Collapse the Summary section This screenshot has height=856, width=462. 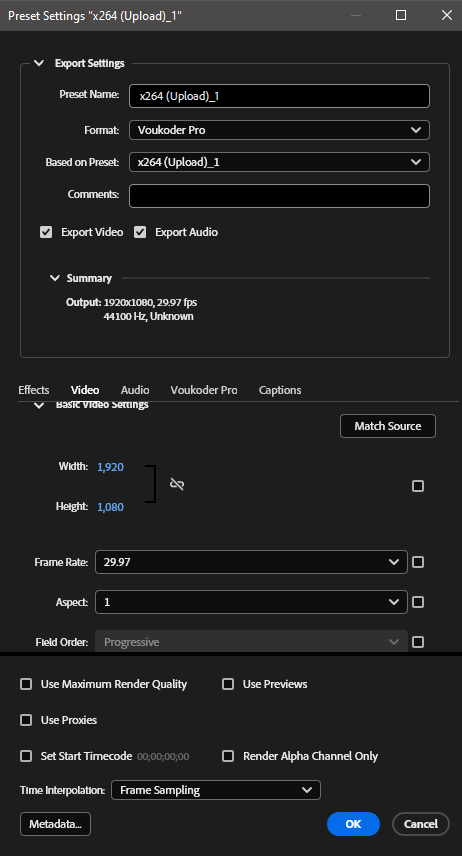[55, 278]
